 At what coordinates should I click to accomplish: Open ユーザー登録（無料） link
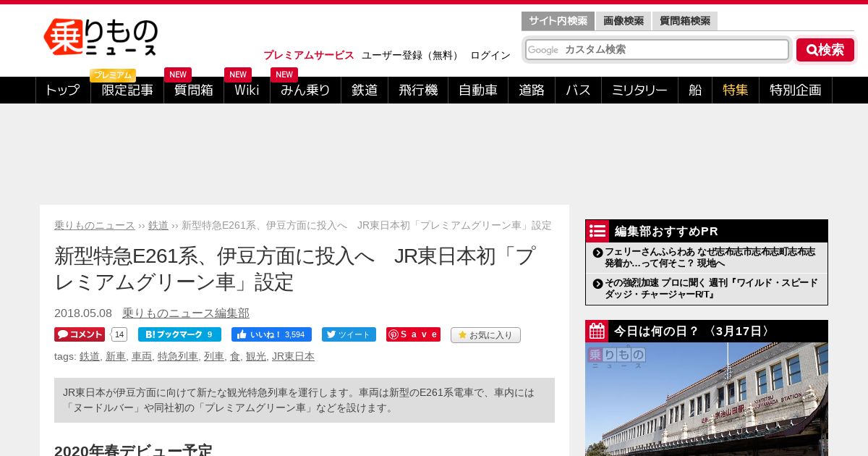412,55
